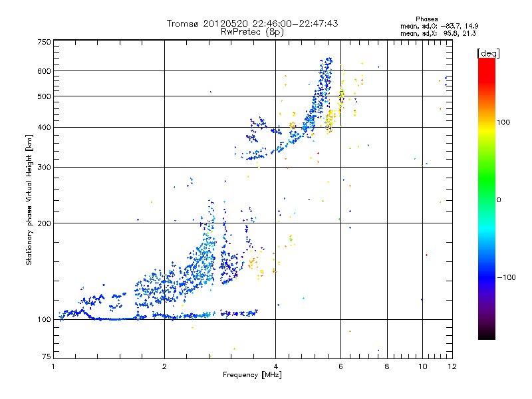Click the y-axis tick label '500'

click(x=45, y=96)
